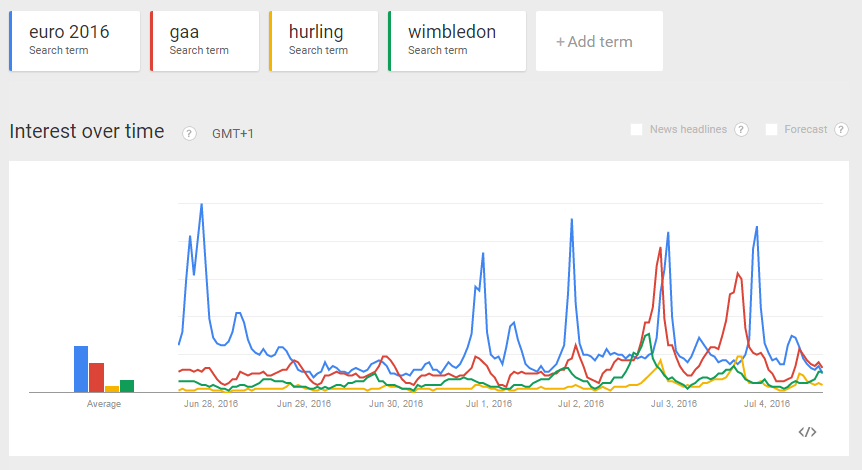This screenshot has height=470, width=862.
Task: Enable the News headlines checkbox
Action: [x=637, y=130]
